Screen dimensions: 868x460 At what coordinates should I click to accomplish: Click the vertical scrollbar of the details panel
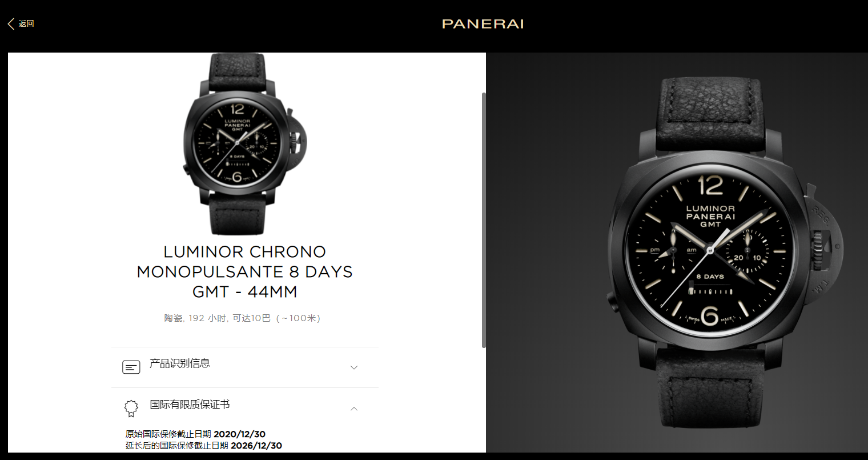point(484,220)
